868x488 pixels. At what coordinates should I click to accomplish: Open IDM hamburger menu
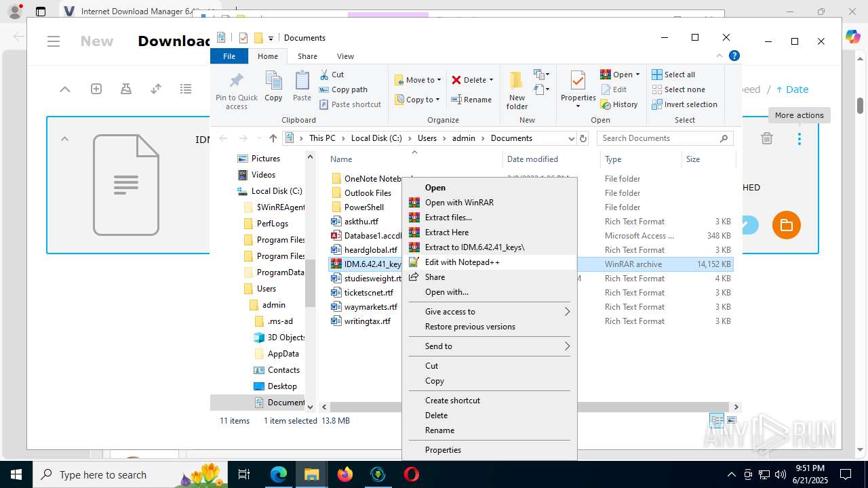tap(54, 41)
